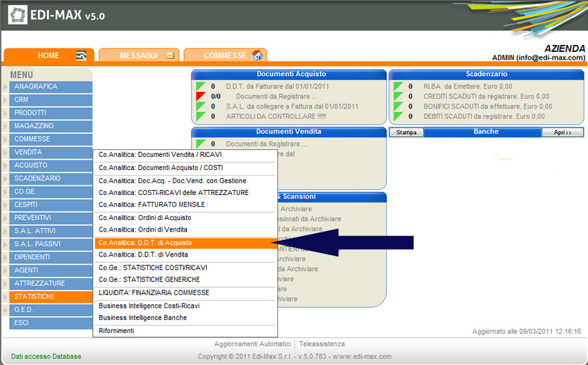
Task: Click the envelope icon on MESSAGGI tab
Action: tap(170, 56)
